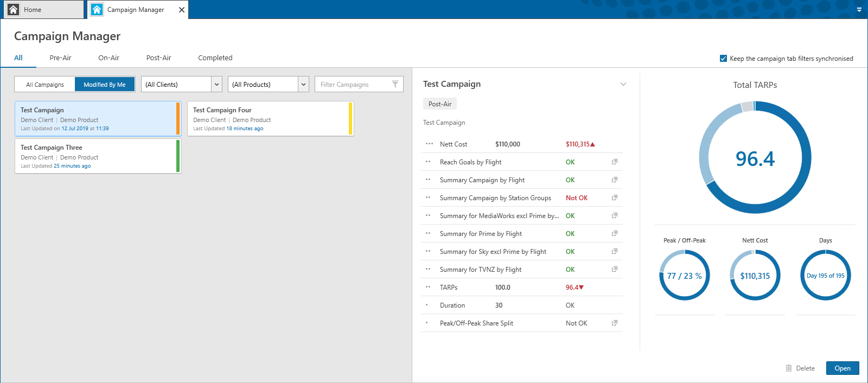Click the Post-Air status tag
This screenshot has width=868, height=383.
coord(440,104)
